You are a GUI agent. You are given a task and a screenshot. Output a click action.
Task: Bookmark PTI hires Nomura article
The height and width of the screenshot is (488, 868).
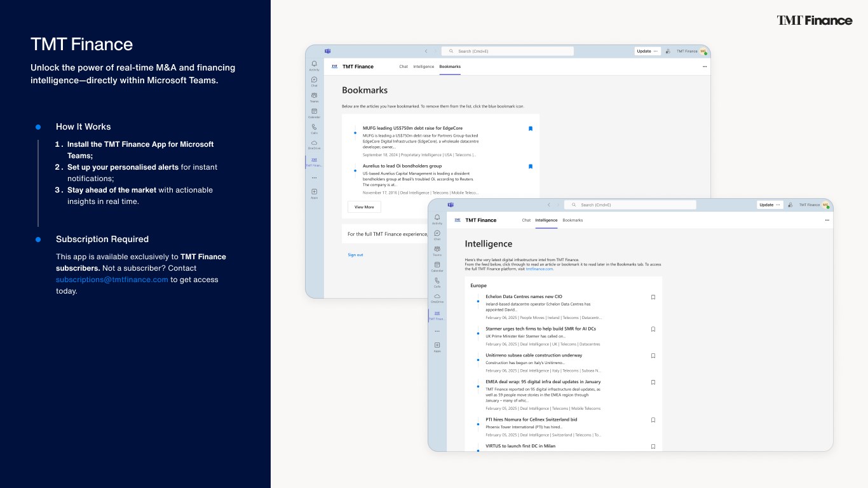click(653, 420)
